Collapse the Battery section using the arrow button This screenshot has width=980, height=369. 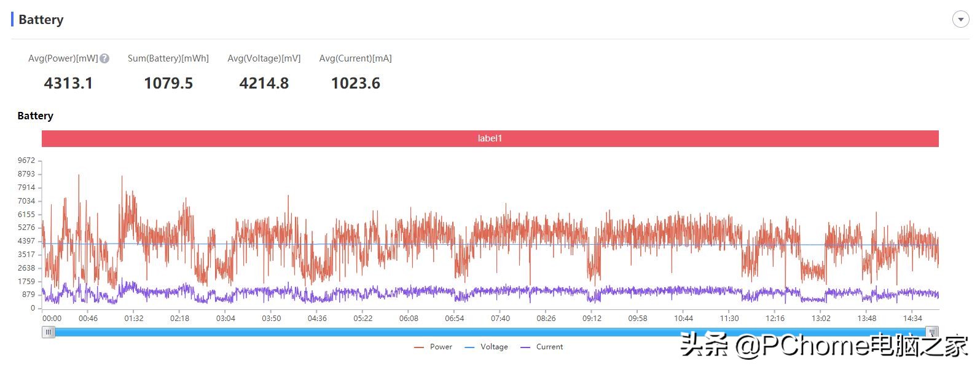(960, 20)
